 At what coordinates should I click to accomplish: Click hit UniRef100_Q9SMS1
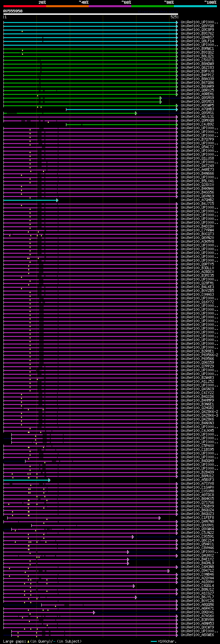[x=197, y=113]
